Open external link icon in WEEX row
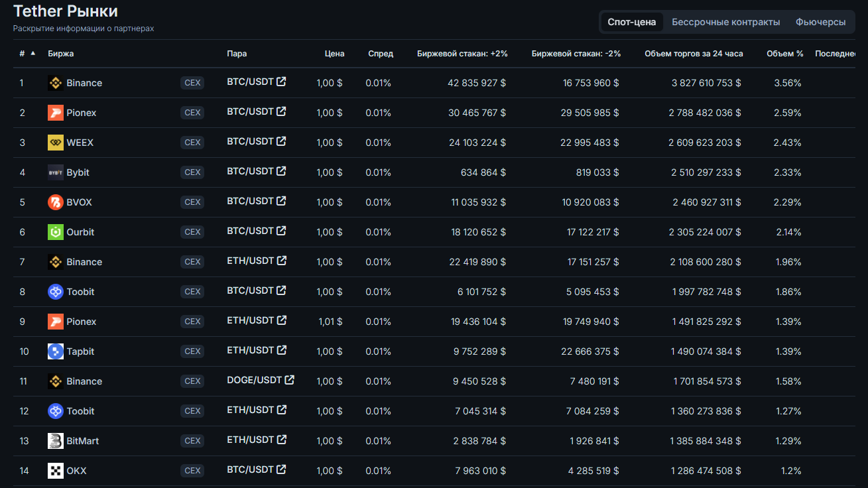This screenshot has height=488, width=868. pos(282,141)
